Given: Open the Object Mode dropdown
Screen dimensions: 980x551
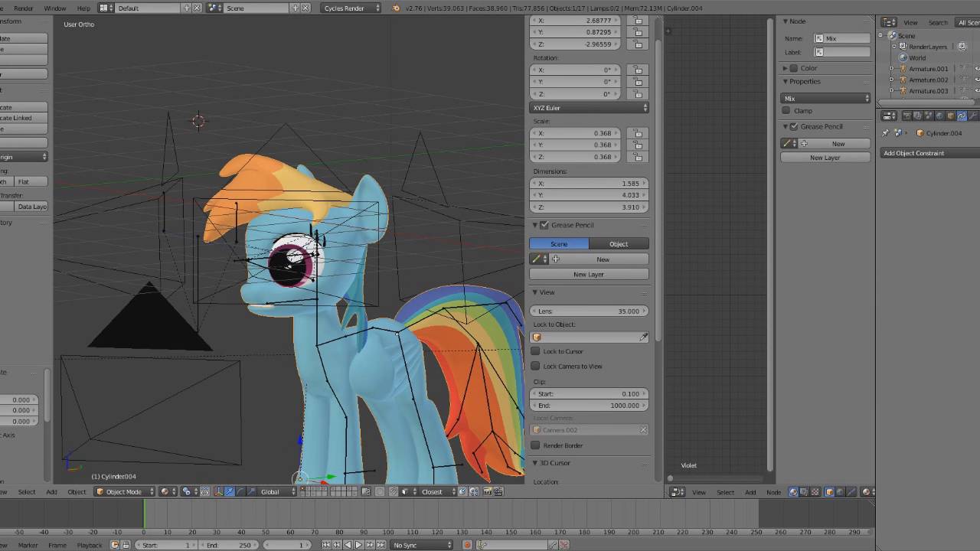Looking at the screenshot, I should pyautogui.click(x=124, y=491).
